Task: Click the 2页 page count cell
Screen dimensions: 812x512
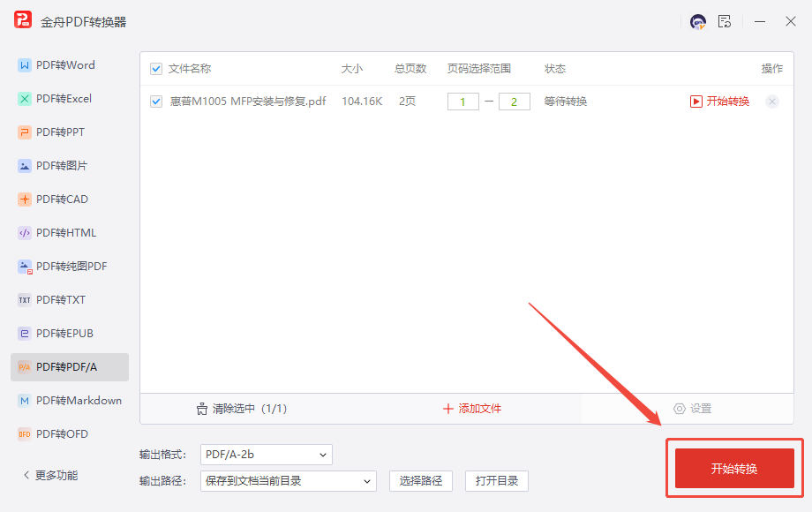Action: [x=407, y=102]
